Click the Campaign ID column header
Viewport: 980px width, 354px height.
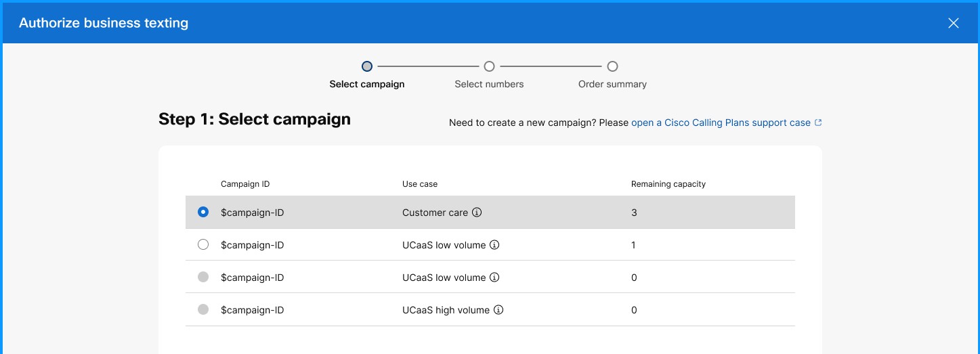point(245,184)
